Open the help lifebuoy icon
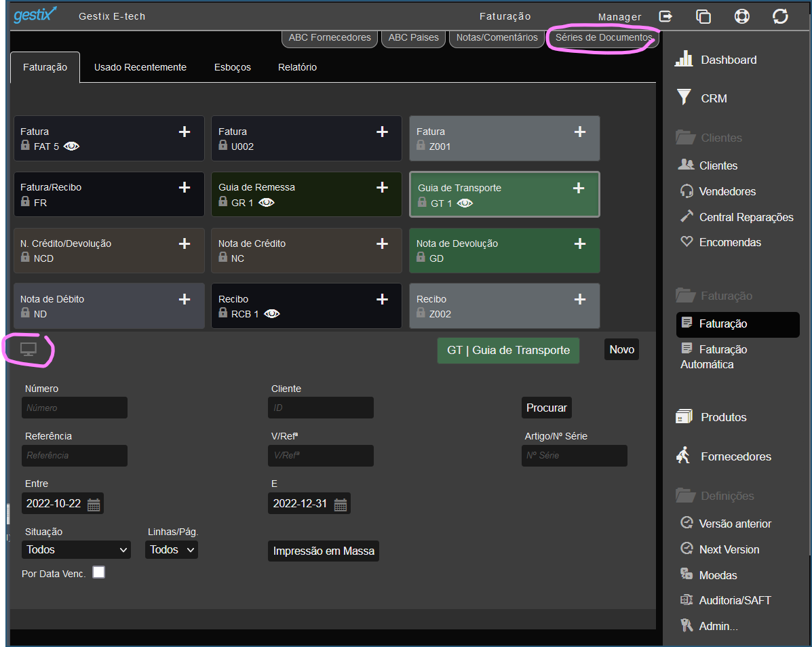Viewport: 812px width, 647px height. pos(741,16)
